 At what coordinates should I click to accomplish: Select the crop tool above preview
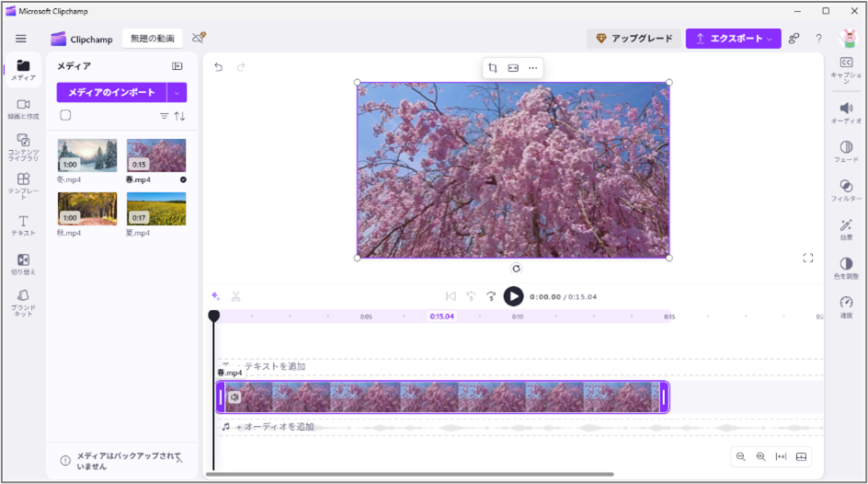(493, 67)
